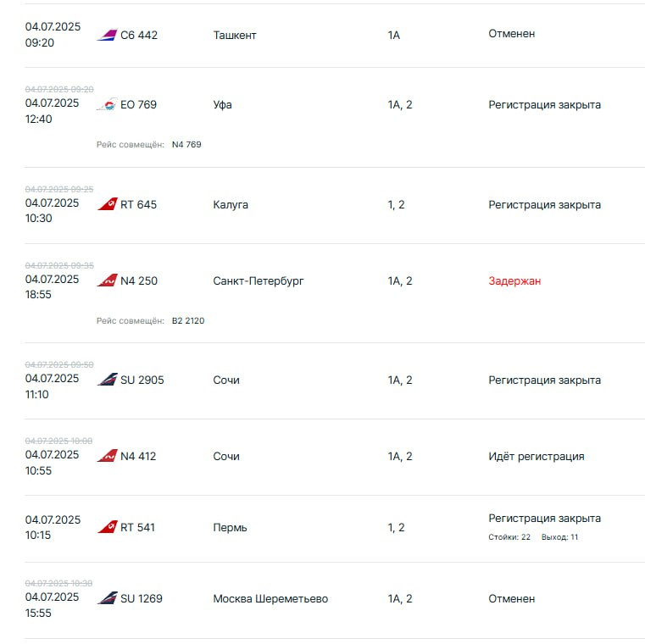This screenshot has width=645, height=644.
Task: Select the Санкт-Петербург destination
Action: (x=259, y=280)
